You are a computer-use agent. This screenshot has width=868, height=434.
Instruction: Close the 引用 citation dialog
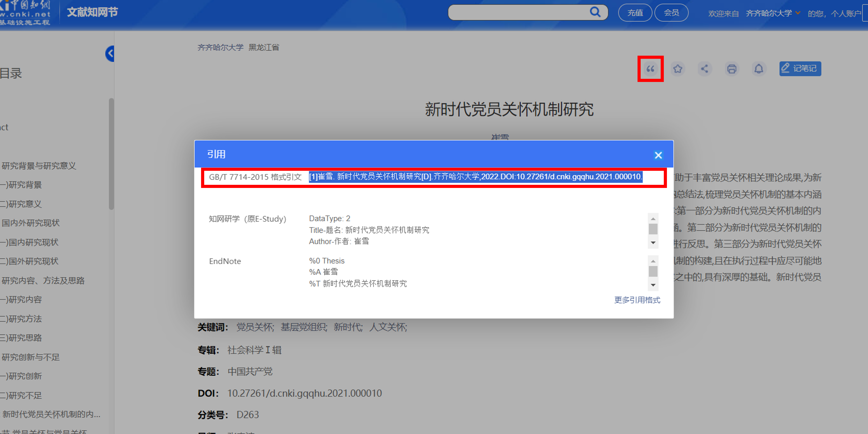[658, 155]
